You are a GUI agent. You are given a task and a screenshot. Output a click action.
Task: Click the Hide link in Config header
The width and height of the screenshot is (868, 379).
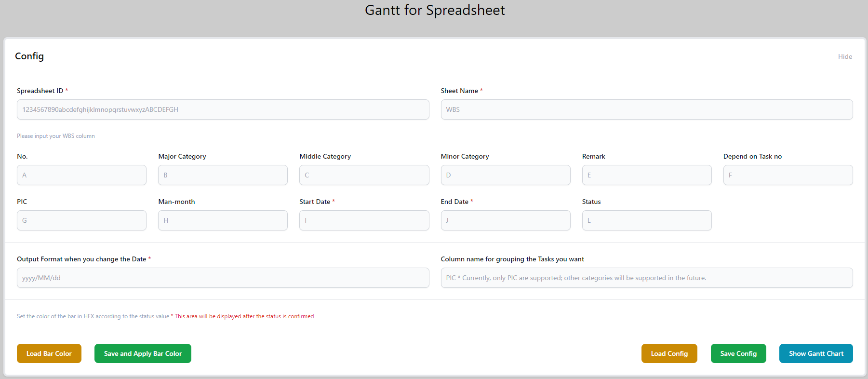point(844,56)
